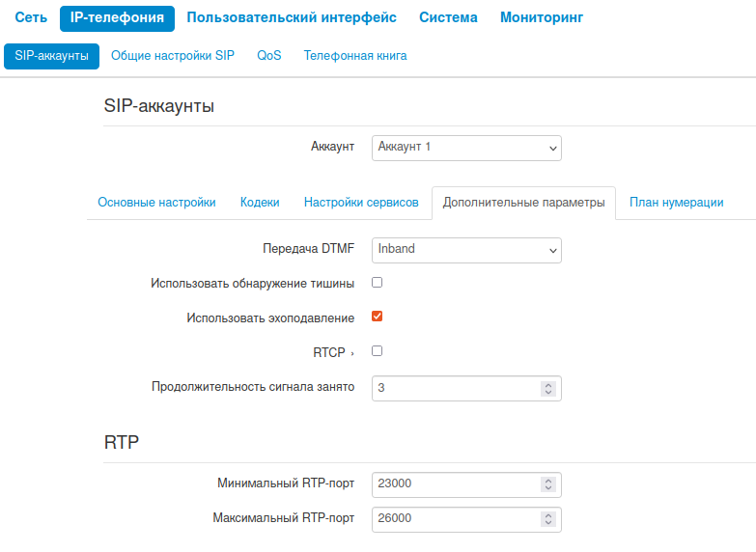The image size is (756, 552).
Task: Click stepper arrows on busy signal duration
Action: [548, 388]
